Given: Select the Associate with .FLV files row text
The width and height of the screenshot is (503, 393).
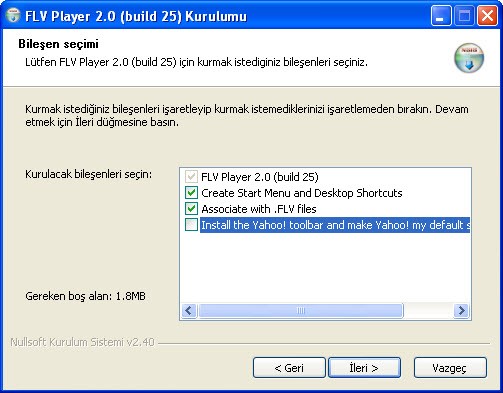Looking at the screenshot, I should pyautogui.click(x=259, y=209).
